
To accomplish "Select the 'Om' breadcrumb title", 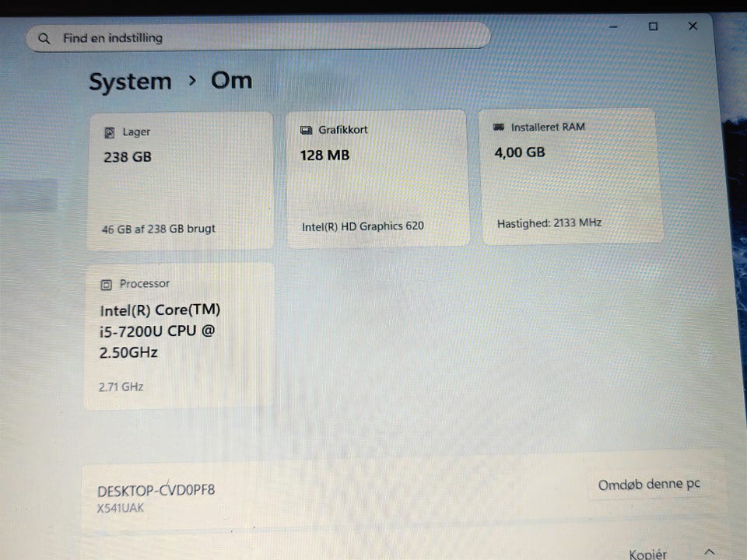I will point(232,80).
